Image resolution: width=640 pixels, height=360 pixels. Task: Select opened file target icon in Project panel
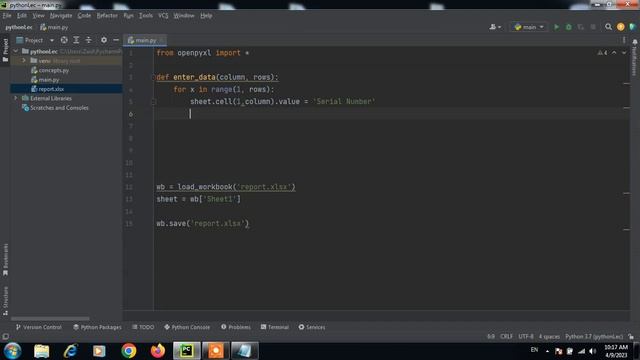(64, 40)
